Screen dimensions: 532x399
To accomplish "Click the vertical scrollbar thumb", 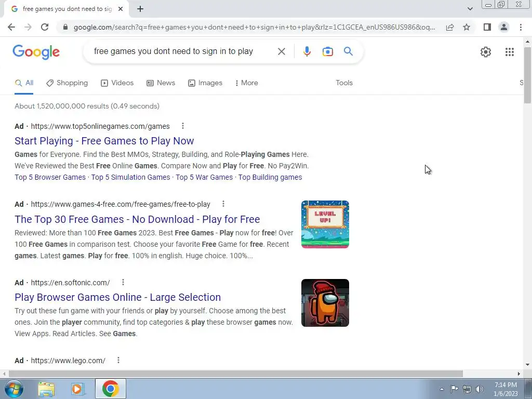I will tap(527, 75).
